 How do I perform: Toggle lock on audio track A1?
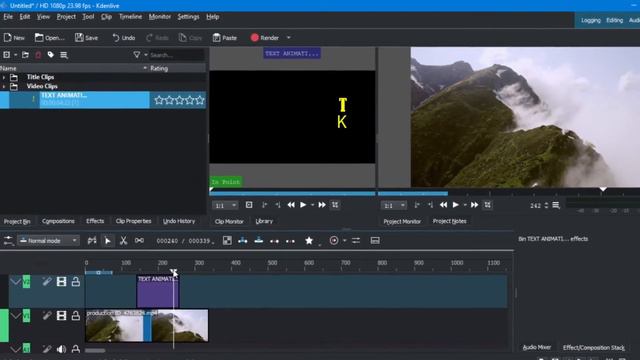[76, 349]
